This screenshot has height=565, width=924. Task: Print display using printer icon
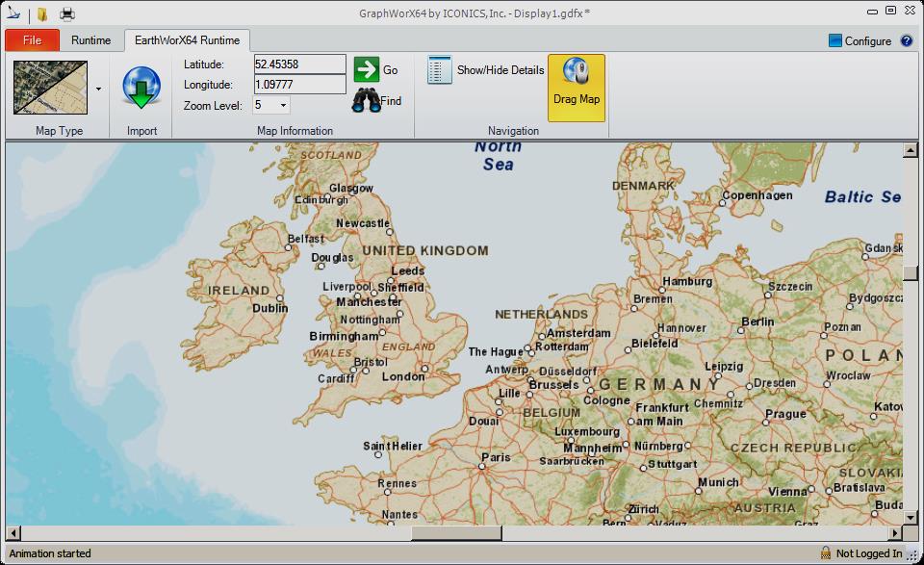click(x=67, y=13)
